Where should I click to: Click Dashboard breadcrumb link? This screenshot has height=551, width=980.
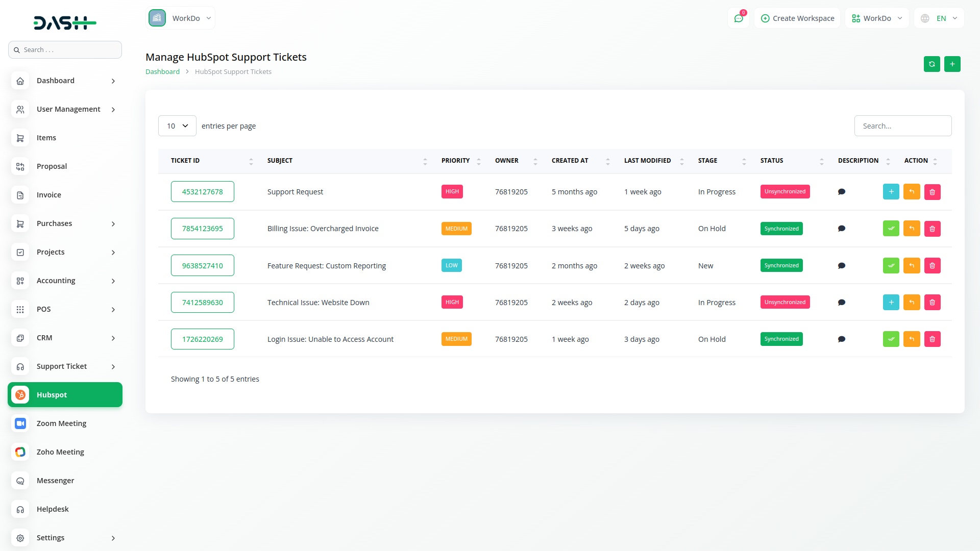[x=162, y=72]
